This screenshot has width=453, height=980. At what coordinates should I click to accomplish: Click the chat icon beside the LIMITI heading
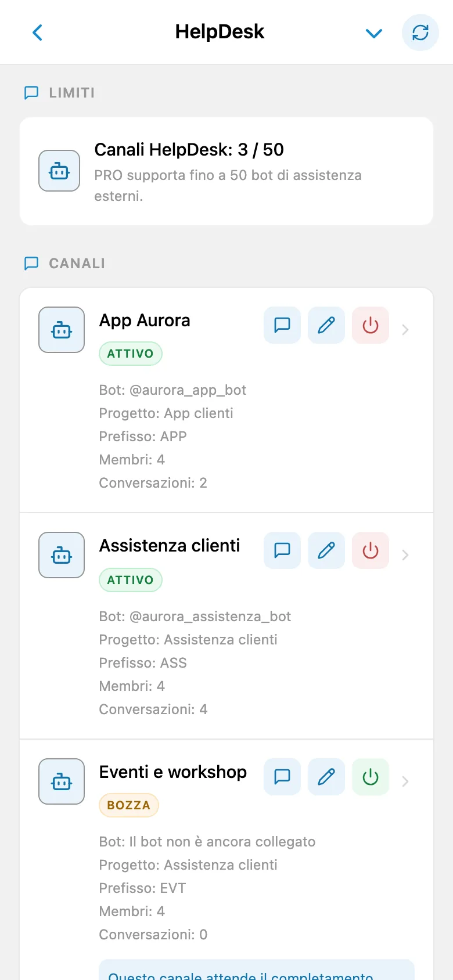[x=31, y=93]
